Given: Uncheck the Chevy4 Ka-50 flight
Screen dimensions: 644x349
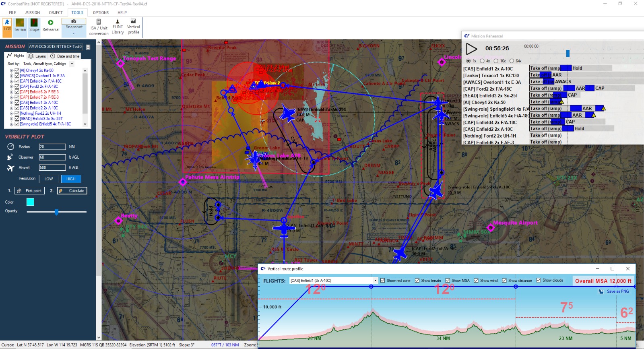Looking at the screenshot, I should click(17, 70).
